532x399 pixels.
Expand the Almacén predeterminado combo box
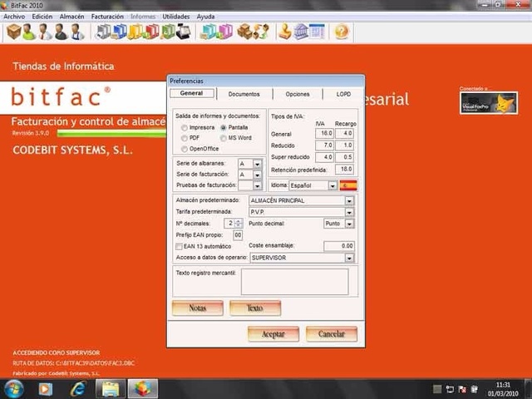(x=349, y=201)
